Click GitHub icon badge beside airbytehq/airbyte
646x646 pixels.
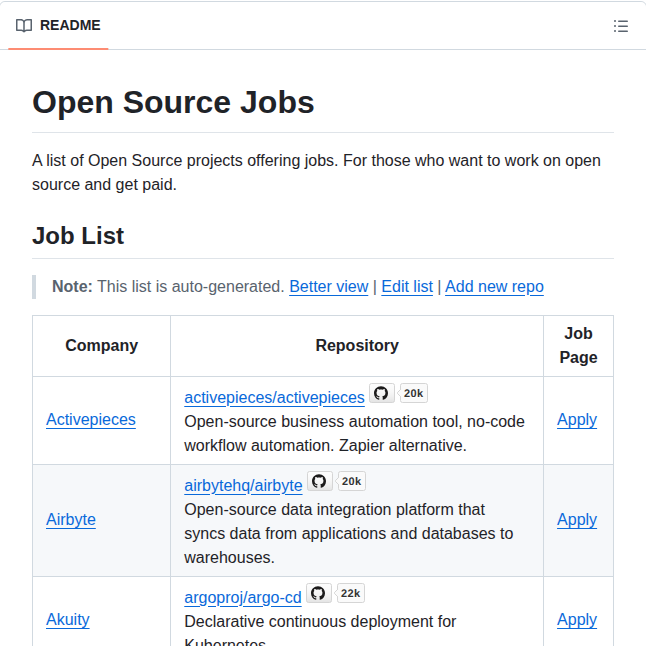point(319,481)
